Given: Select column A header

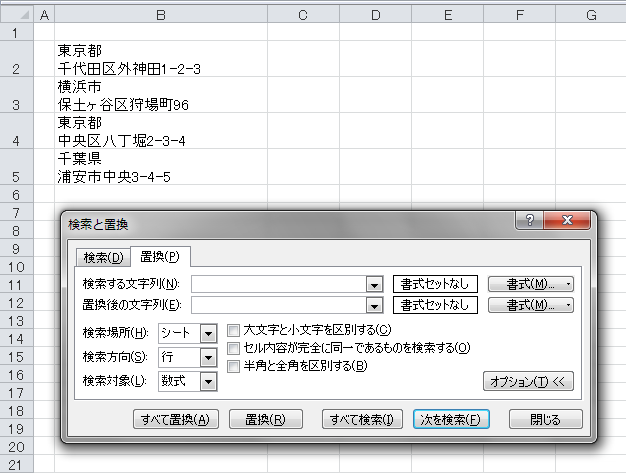Looking at the screenshot, I should click(x=44, y=15).
